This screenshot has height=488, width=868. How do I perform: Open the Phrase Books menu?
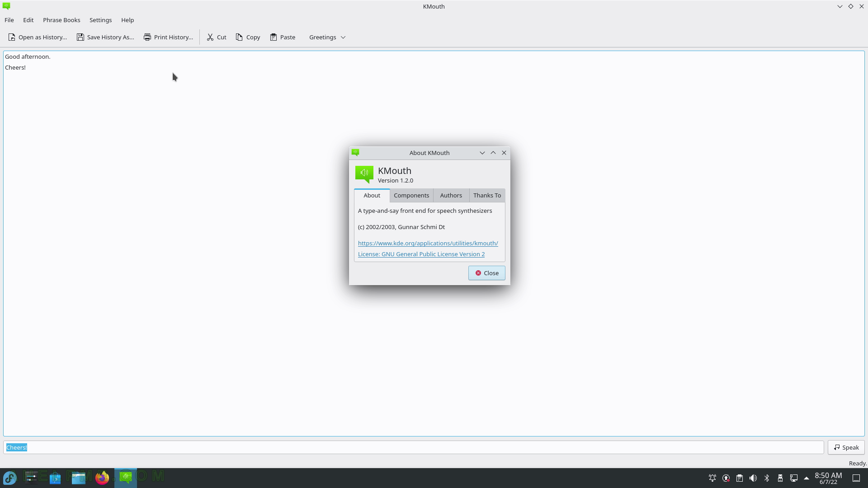point(61,20)
